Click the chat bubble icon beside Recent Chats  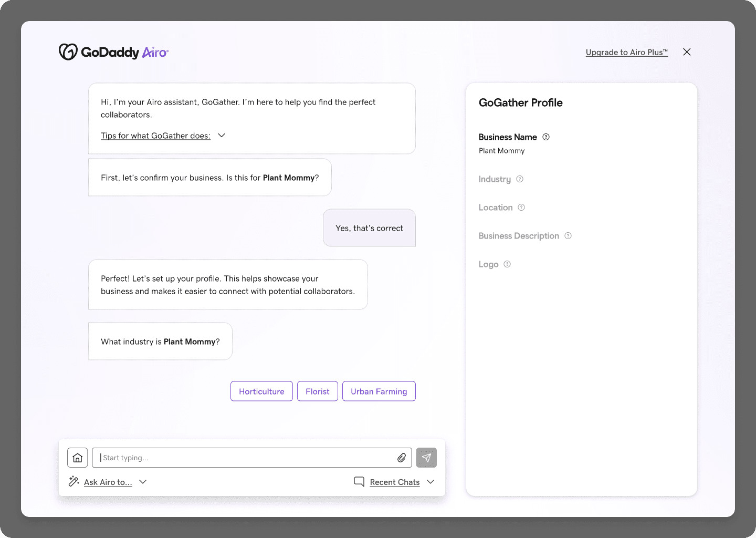point(359,482)
